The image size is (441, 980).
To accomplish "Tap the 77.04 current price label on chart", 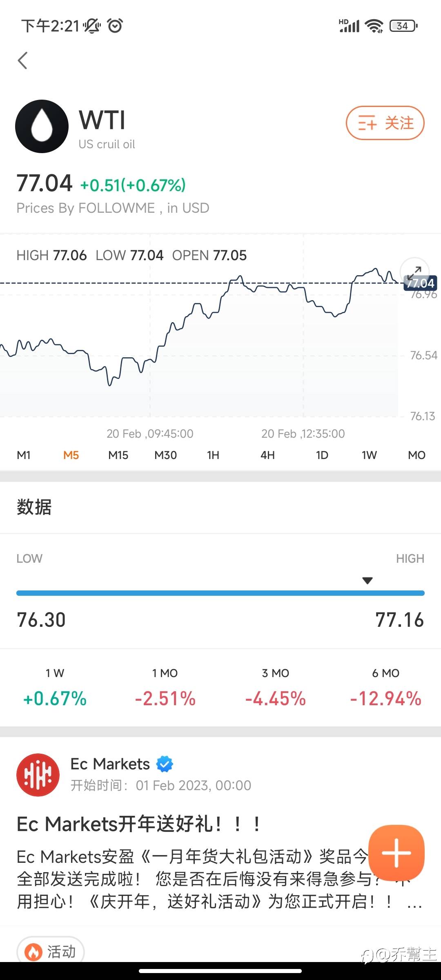I will coord(420,283).
